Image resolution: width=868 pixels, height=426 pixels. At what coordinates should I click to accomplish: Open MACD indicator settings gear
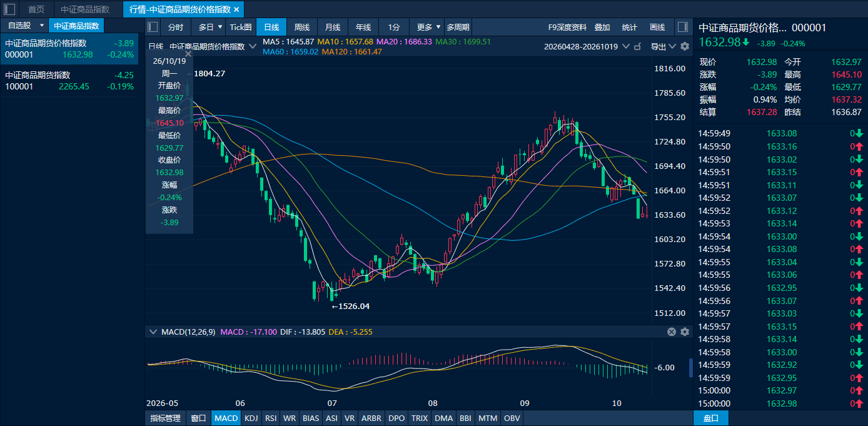685,332
